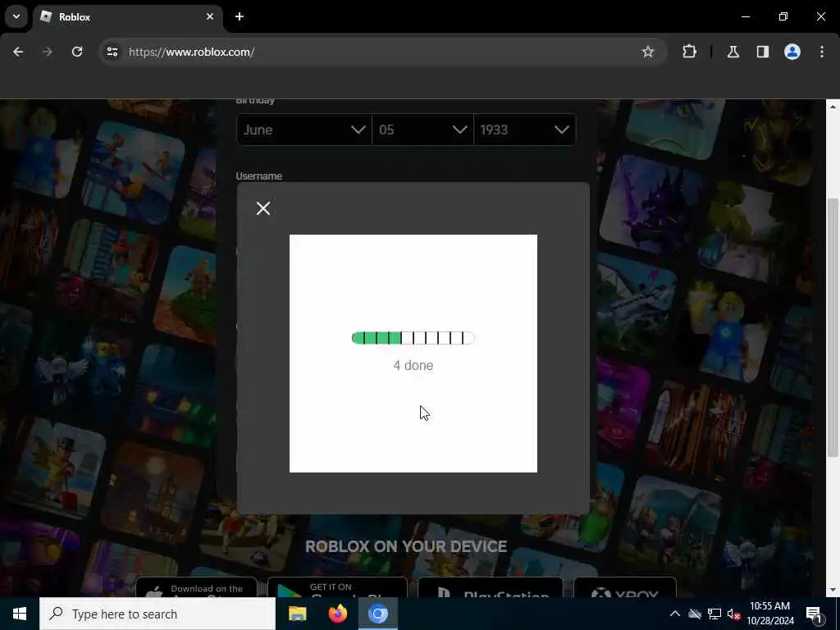The image size is (840, 630).
Task: Open Chrome Labs flask icon
Action: [733, 52]
